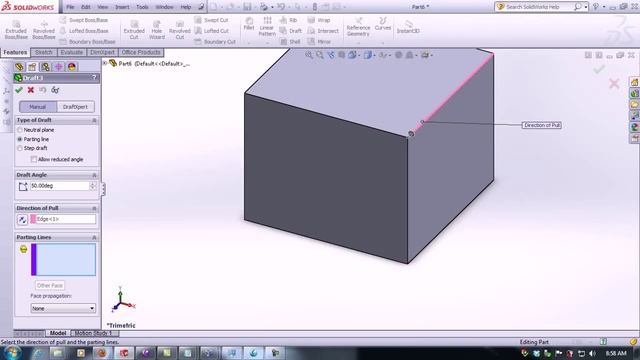
Task: Select the Swept Boss/Base tool
Action: (84, 20)
